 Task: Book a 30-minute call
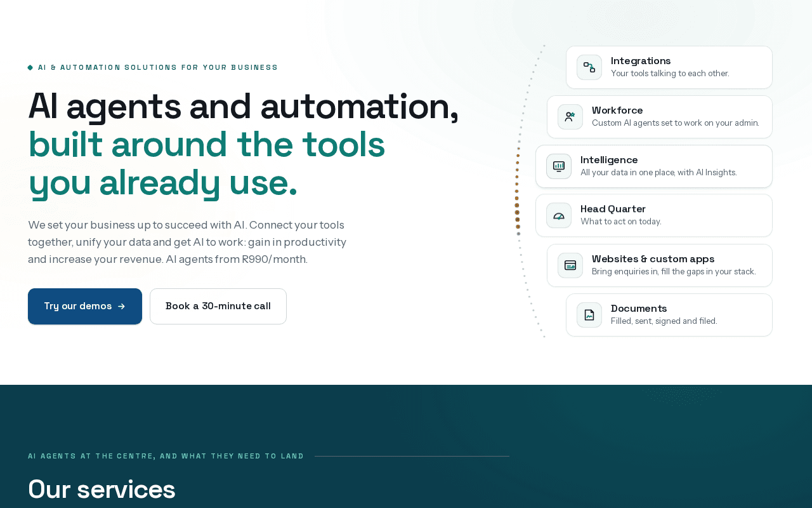click(x=218, y=306)
